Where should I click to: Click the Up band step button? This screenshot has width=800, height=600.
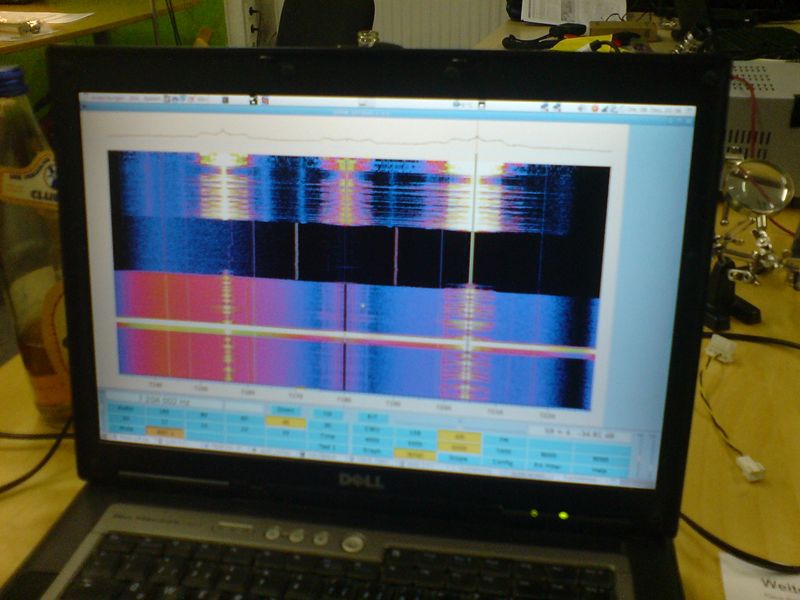point(328,414)
